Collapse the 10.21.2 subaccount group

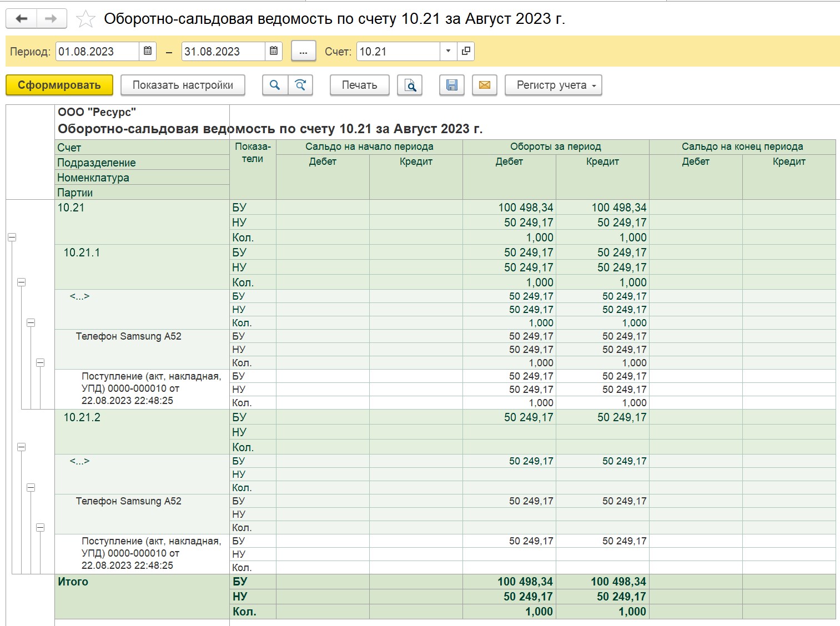click(x=22, y=447)
